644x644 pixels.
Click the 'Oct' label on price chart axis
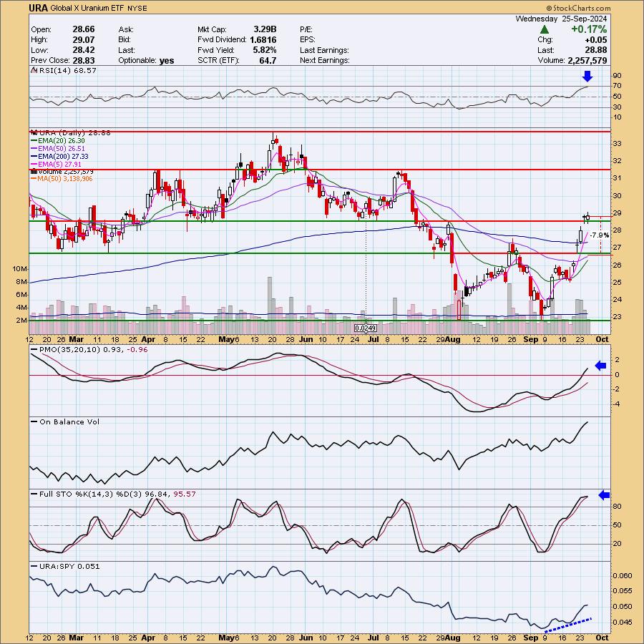point(602,339)
